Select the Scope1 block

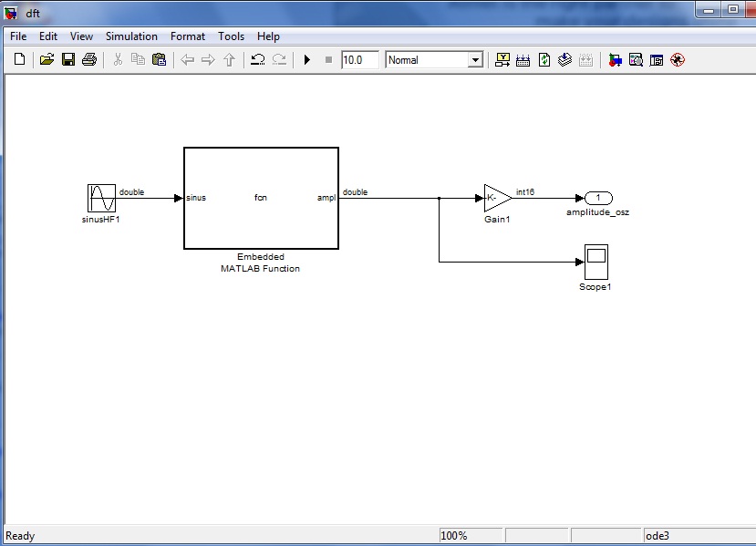[x=595, y=263]
